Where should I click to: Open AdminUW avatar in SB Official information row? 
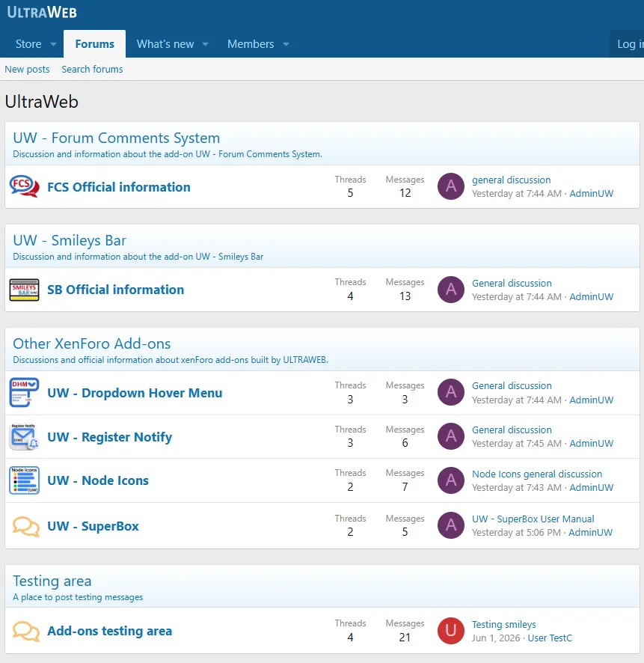click(x=451, y=290)
